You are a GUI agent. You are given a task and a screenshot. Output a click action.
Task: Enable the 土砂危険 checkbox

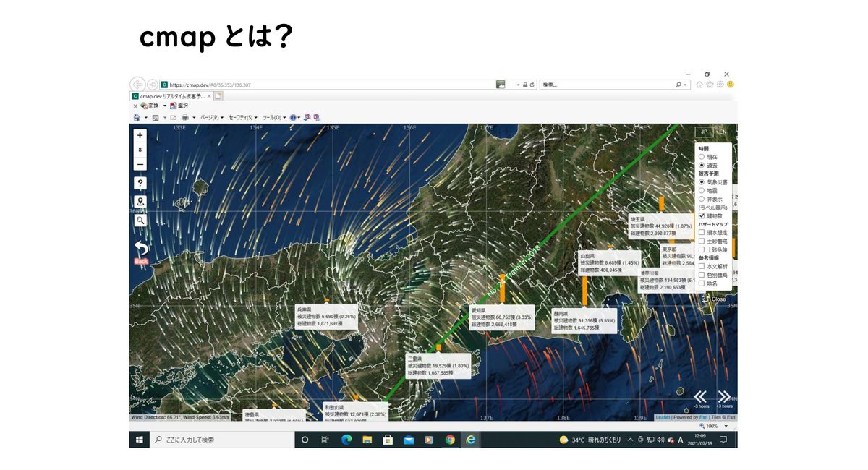[702, 249]
